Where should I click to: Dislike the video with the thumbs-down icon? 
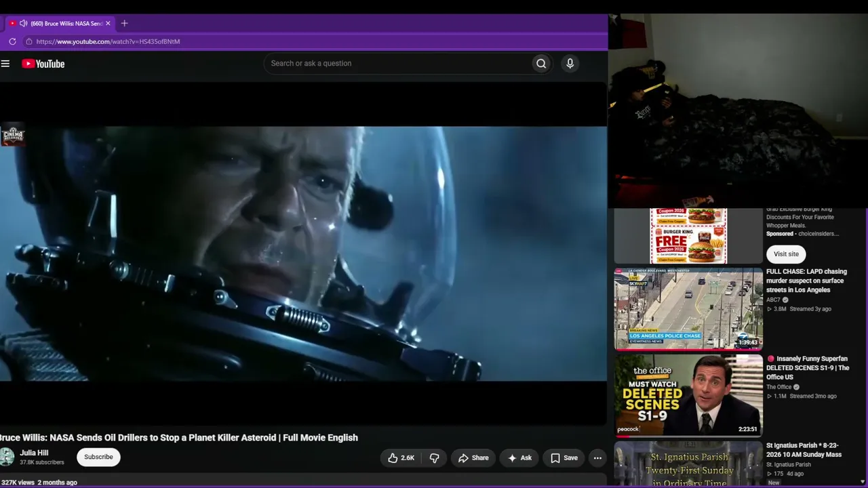coord(435,458)
